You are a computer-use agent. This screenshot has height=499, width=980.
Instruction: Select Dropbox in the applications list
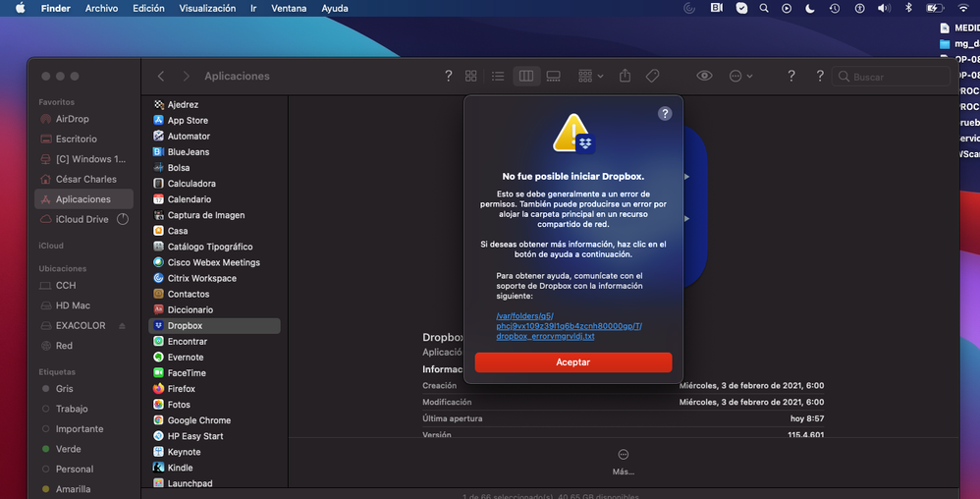214,326
